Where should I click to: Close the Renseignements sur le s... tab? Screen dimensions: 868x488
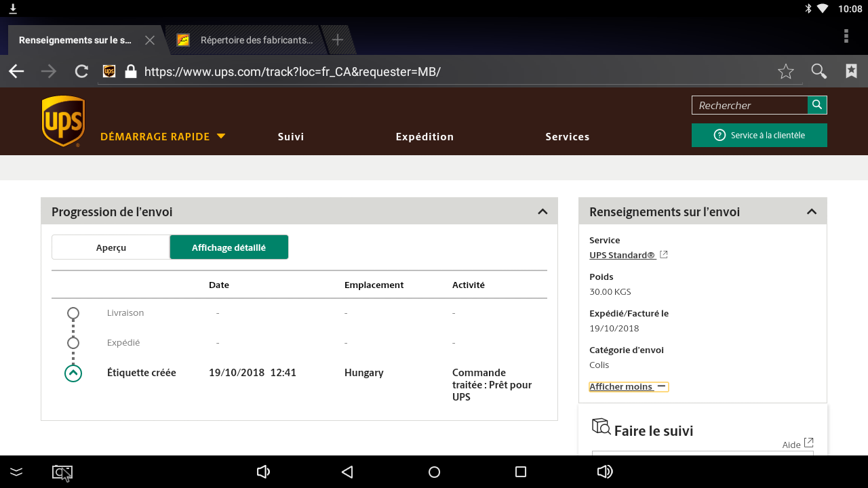click(x=150, y=40)
